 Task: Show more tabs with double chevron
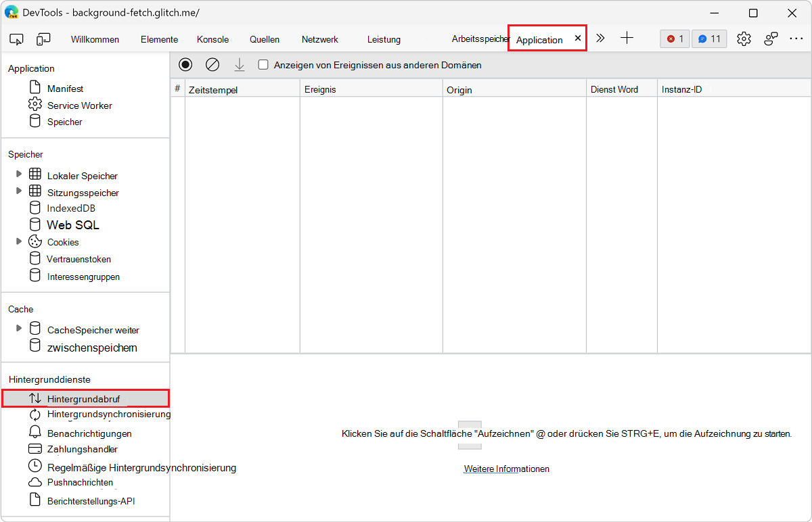pos(600,39)
